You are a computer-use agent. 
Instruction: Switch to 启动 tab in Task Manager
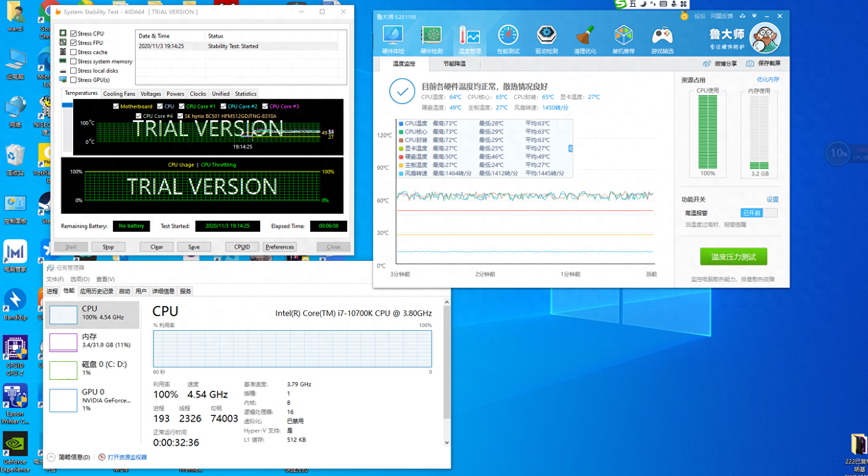tap(125, 291)
